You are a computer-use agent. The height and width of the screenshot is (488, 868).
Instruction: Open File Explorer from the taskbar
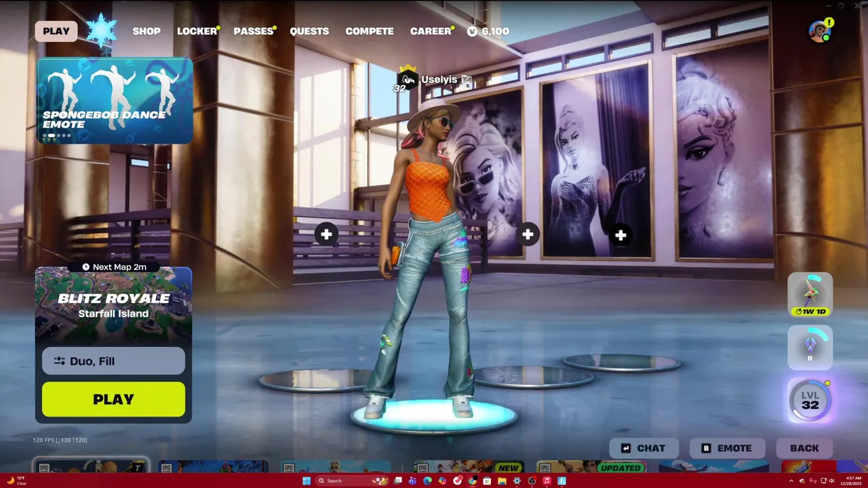coord(502,481)
